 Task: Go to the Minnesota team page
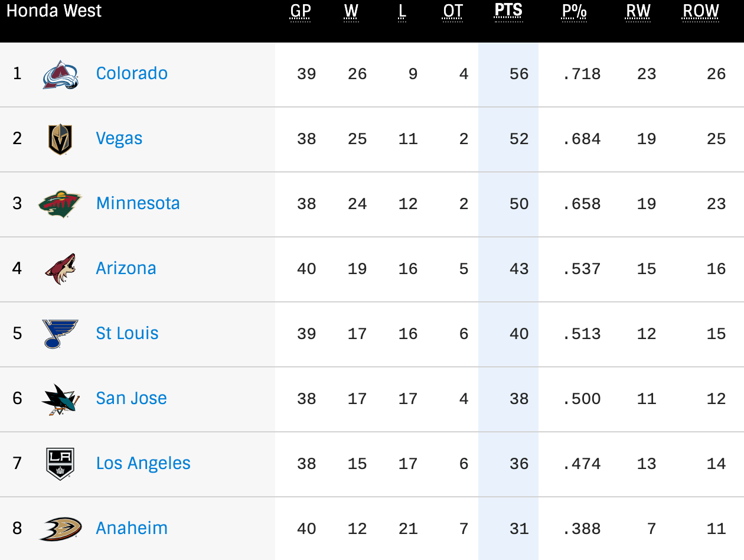[138, 203]
